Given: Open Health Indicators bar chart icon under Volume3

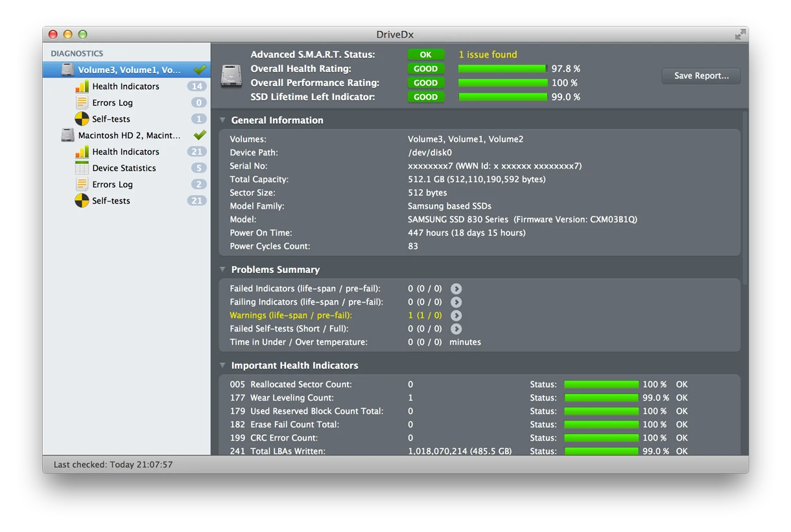Looking at the screenshot, I should pyautogui.click(x=82, y=86).
